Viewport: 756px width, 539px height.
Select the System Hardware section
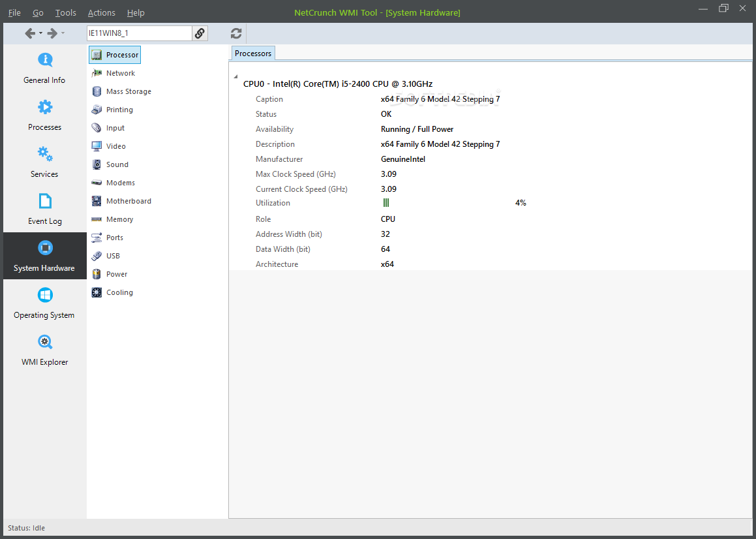click(x=44, y=256)
